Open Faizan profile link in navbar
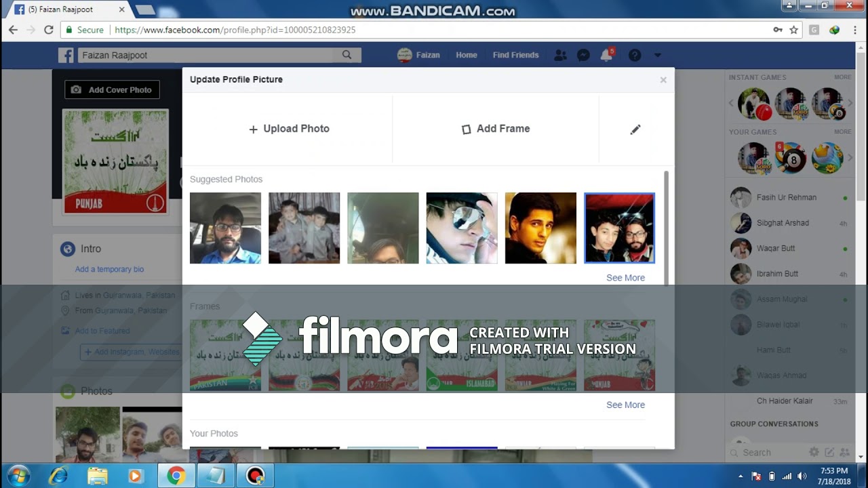 click(418, 56)
